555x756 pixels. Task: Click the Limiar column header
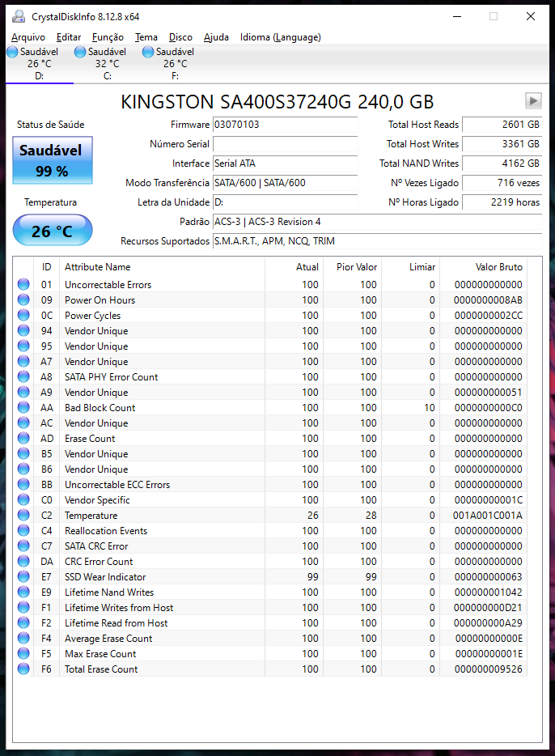coord(410,266)
